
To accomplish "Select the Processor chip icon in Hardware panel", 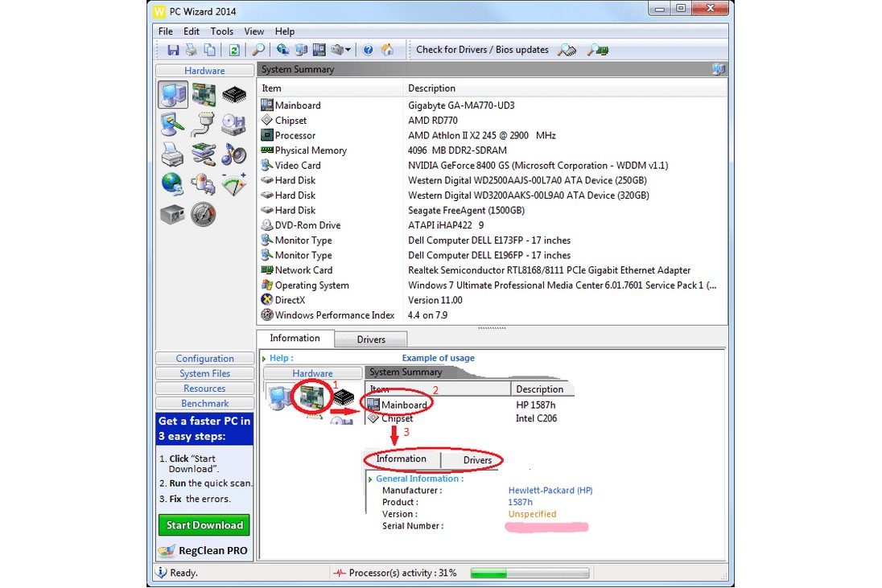I will click(234, 94).
